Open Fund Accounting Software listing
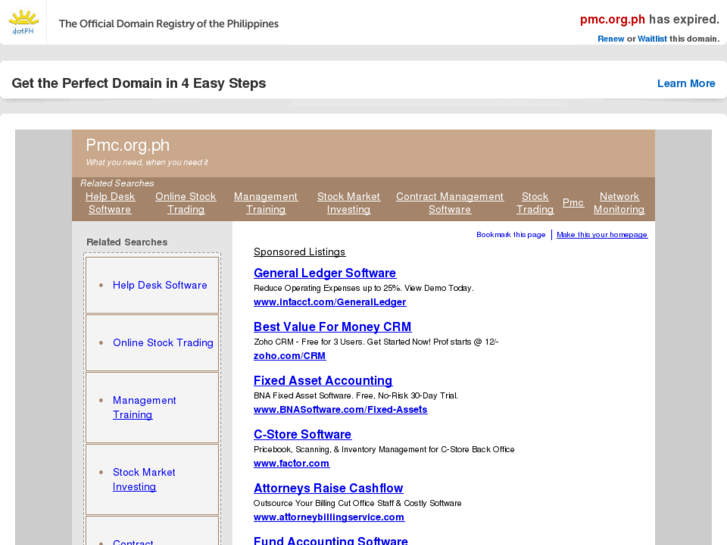The height and width of the screenshot is (545, 727). 331,540
